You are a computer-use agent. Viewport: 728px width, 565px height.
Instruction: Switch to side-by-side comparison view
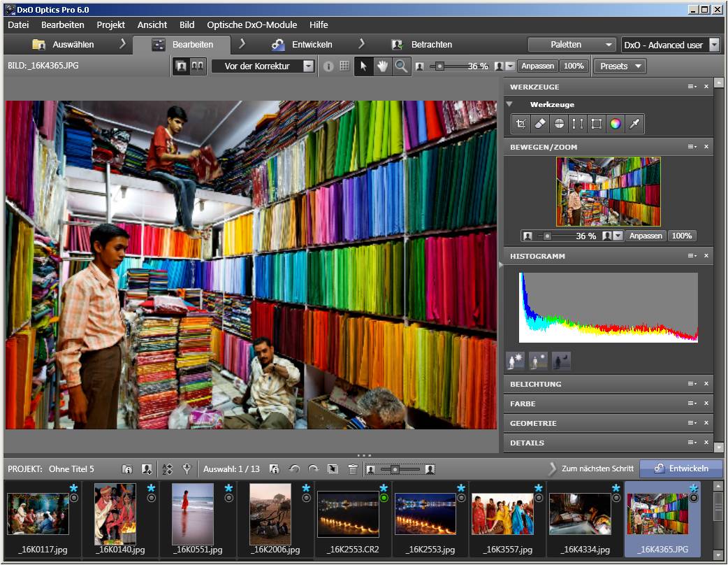[x=198, y=66]
